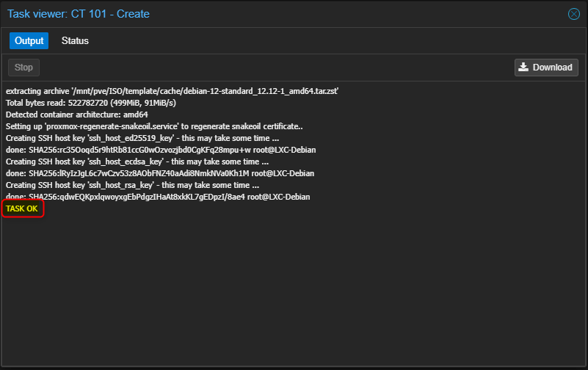Viewport: 588px width, 370px height.
Task: Select the SHA256:qdwEQ fingerprint line
Action: tap(158, 197)
